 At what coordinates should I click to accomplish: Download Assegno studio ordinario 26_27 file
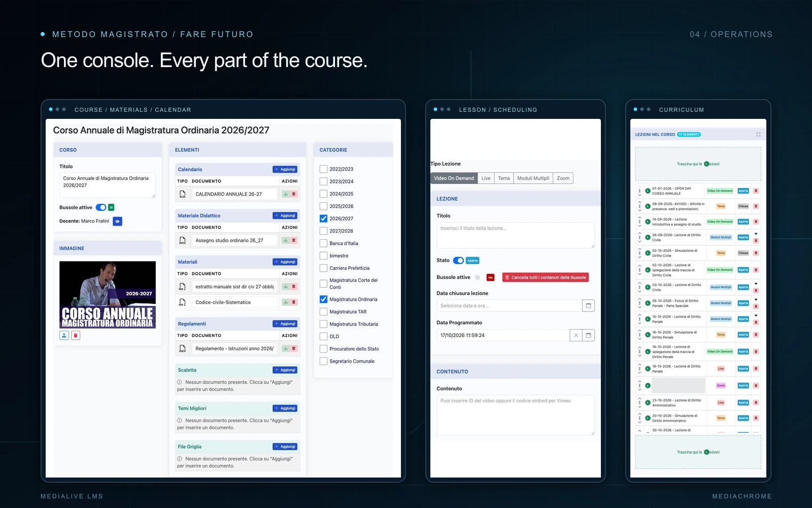(286, 240)
